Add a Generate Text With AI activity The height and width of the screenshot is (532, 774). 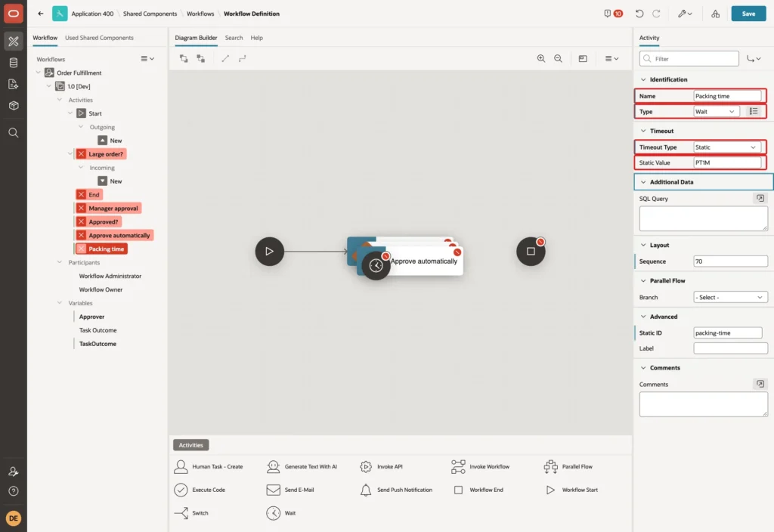coord(302,466)
